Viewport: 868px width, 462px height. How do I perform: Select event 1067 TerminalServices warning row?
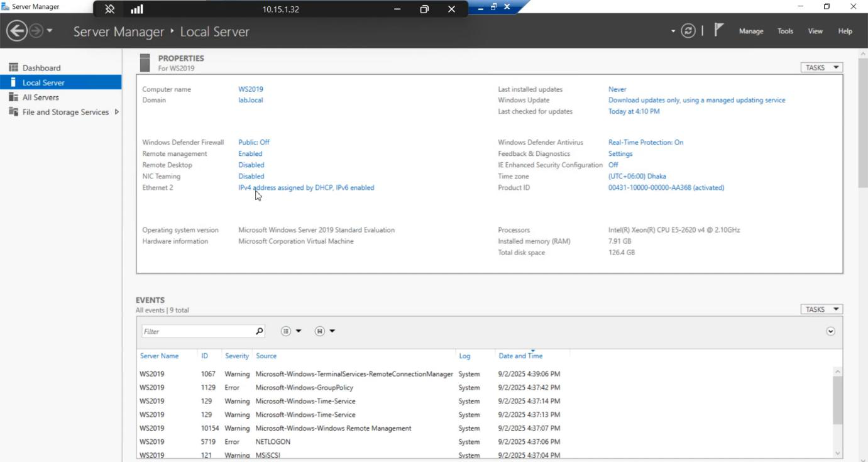coord(484,374)
